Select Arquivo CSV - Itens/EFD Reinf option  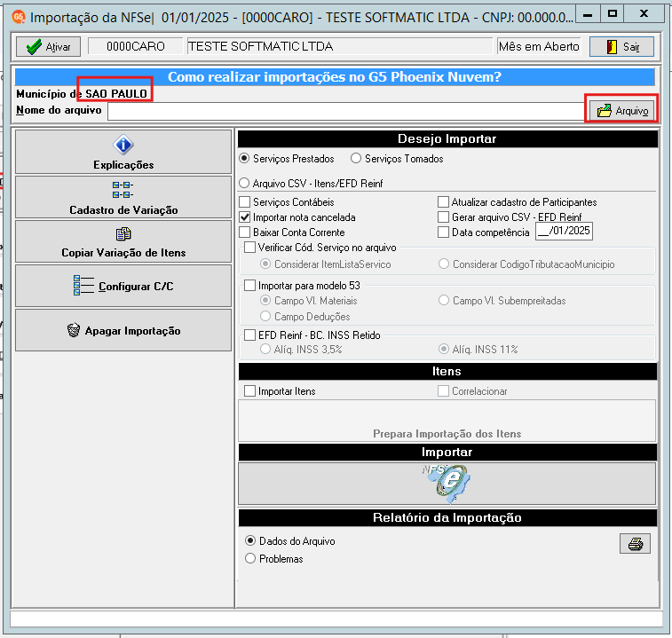(x=311, y=184)
